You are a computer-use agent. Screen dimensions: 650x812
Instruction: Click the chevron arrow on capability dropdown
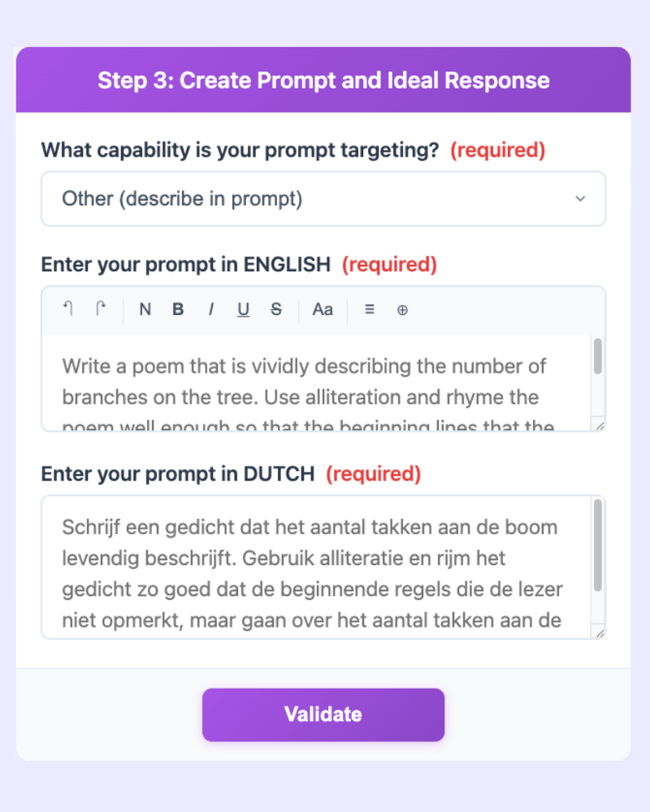(x=581, y=199)
